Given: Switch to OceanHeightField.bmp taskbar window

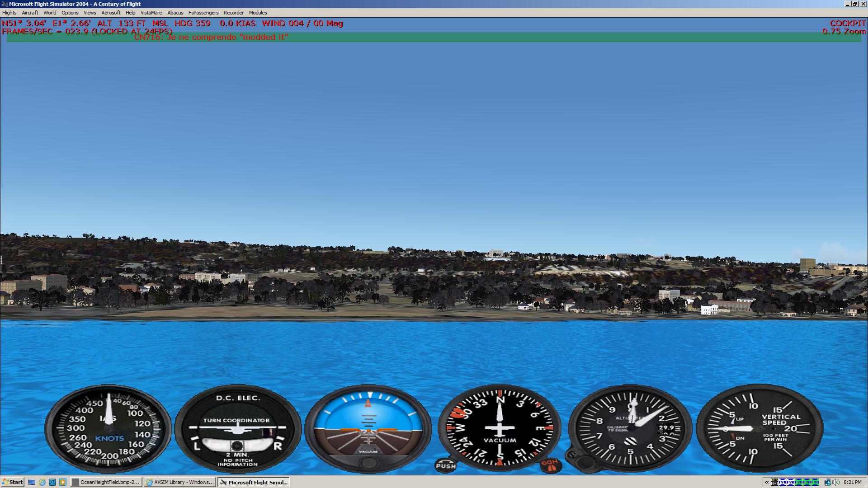Looking at the screenshot, I should (106, 482).
